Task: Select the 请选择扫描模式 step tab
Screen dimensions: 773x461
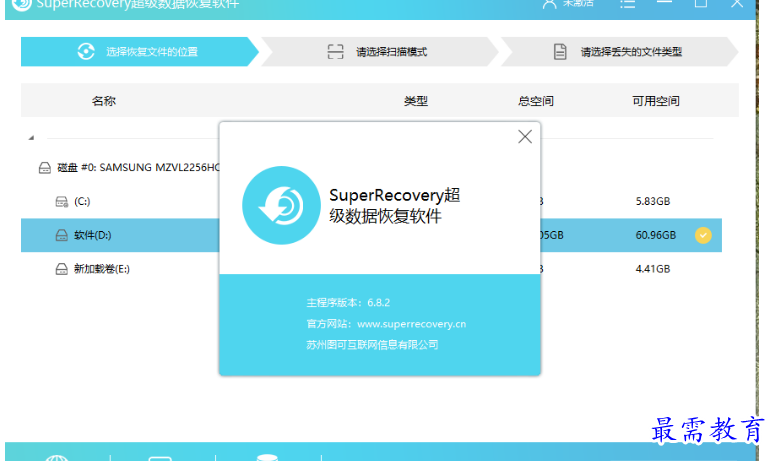Action: [380, 51]
